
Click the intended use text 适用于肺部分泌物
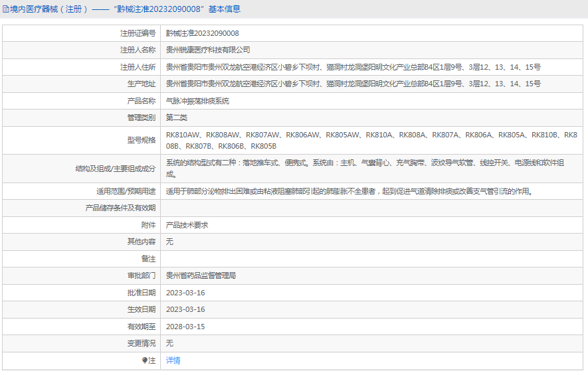pos(350,191)
